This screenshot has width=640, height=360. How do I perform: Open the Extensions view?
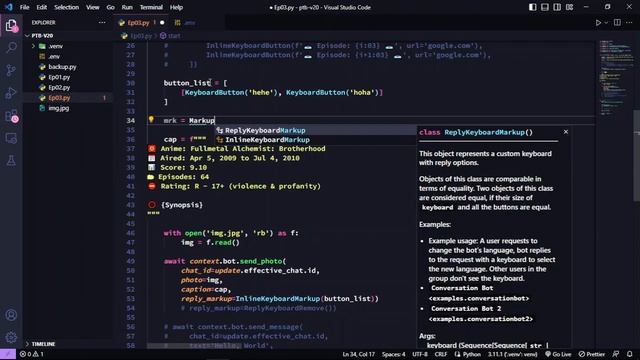pos(11,116)
